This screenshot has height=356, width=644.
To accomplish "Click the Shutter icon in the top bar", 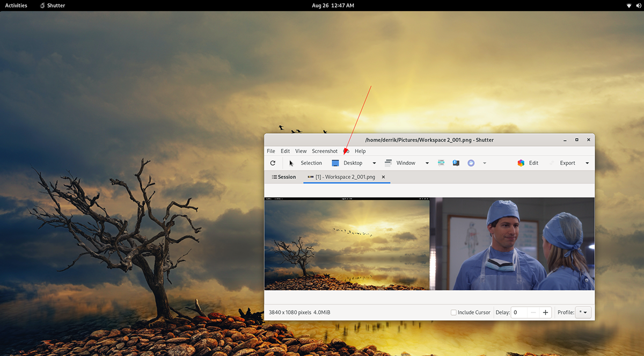I will pos(42,5).
